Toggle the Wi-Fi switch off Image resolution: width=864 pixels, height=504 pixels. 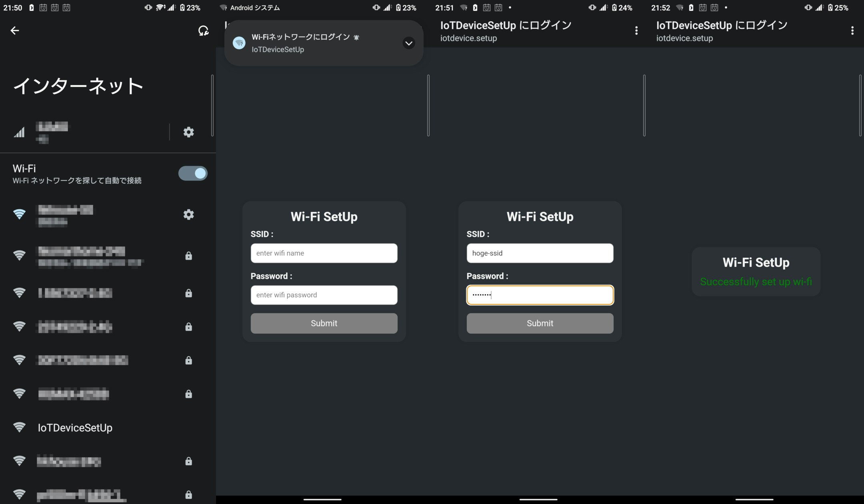tap(193, 173)
